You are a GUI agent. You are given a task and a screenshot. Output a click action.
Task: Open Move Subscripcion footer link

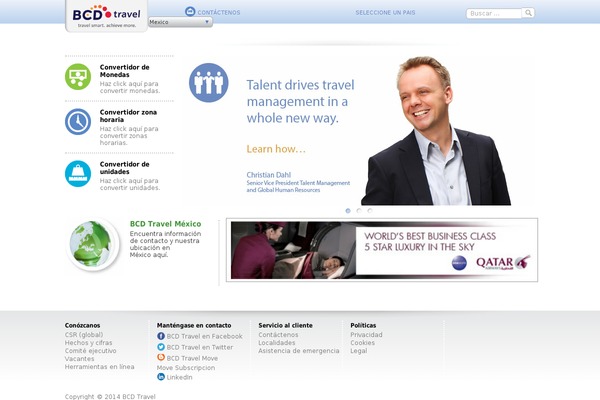point(186,367)
